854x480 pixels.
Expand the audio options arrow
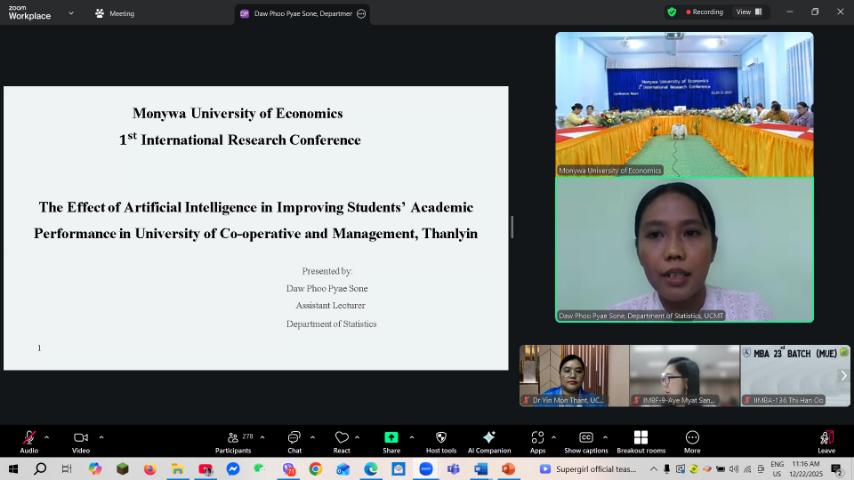coord(47,437)
